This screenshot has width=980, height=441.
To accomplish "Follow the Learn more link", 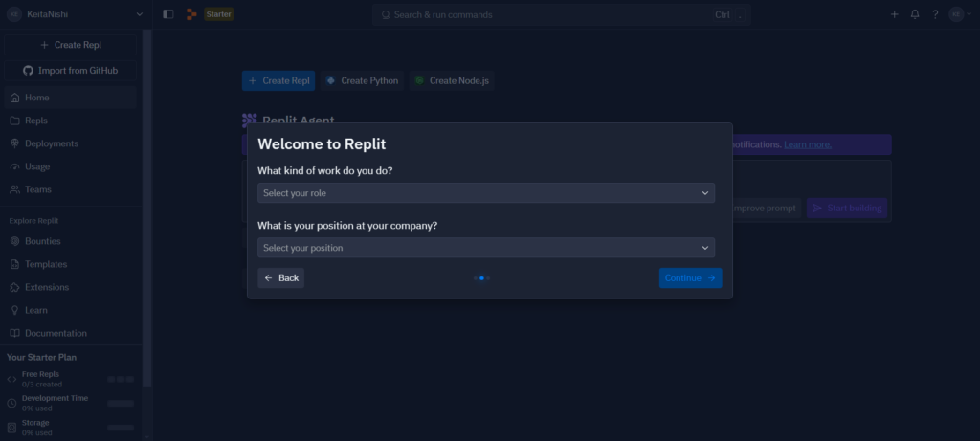I will click(808, 144).
